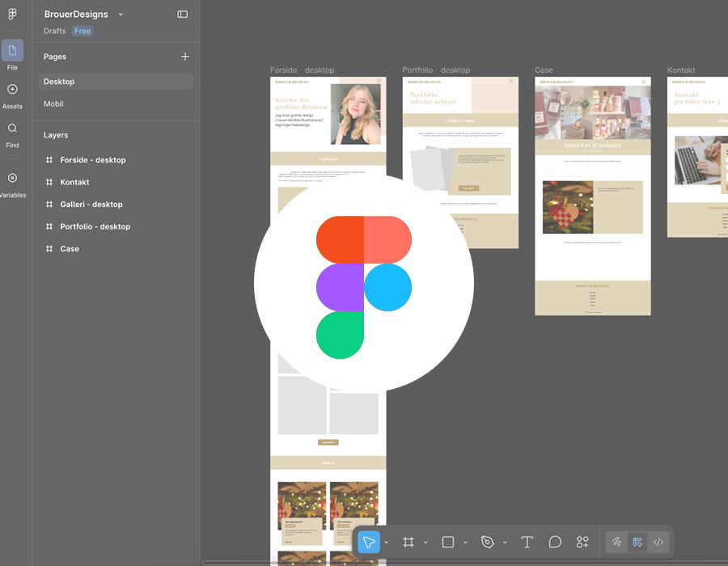The width and height of the screenshot is (728, 566).
Task: Open the Figma main menu logo
Action: (12, 15)
